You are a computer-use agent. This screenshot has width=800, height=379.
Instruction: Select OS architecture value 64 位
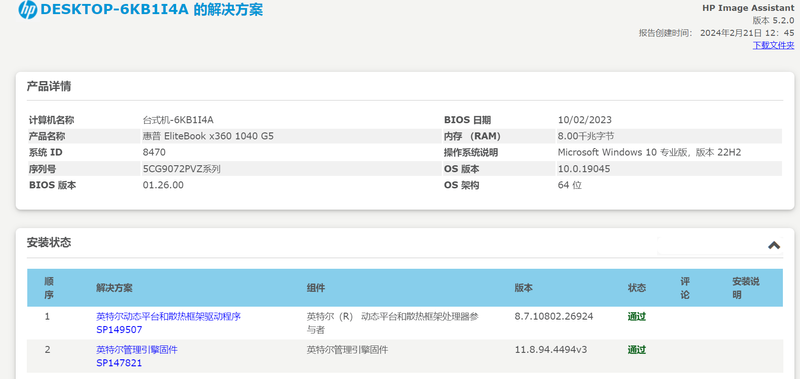click(570, 185)
